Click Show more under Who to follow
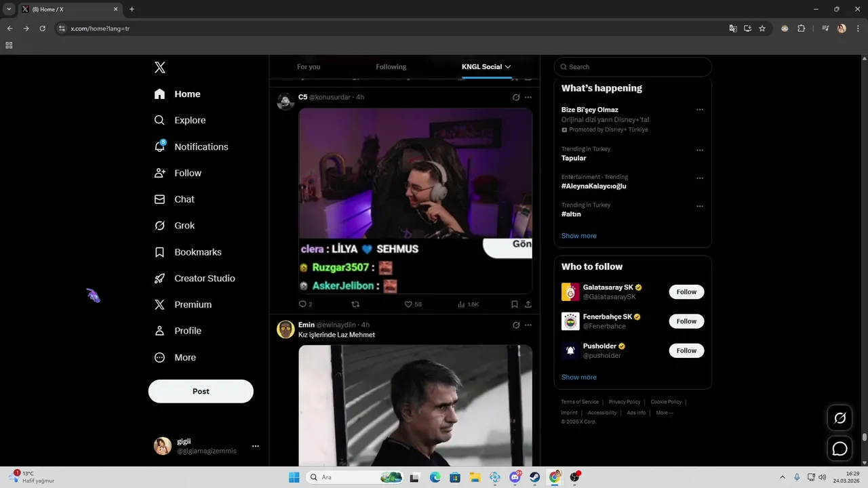 pyautogui.click(x=579, y=378)
